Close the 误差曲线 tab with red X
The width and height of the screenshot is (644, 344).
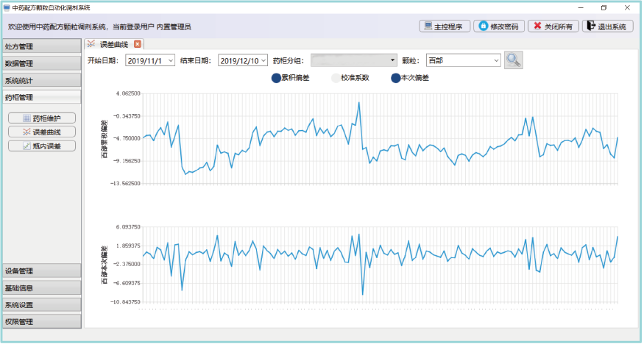pyautogui.click(x=138, y=45)
